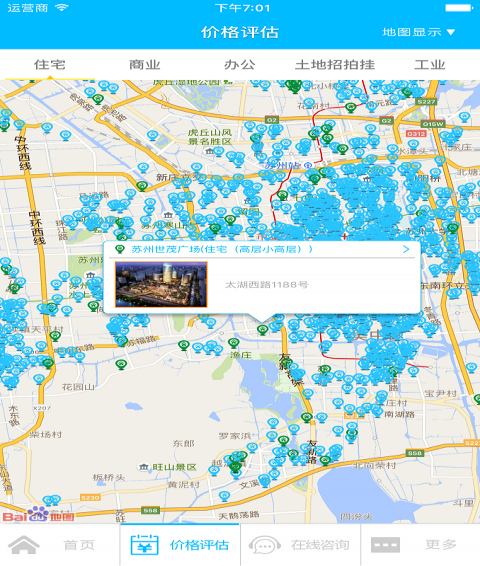This screenshot has height=566, width=480.
Task: Open the 苏州世茂广场 property photo thumbnail
Action: [161, 284]
